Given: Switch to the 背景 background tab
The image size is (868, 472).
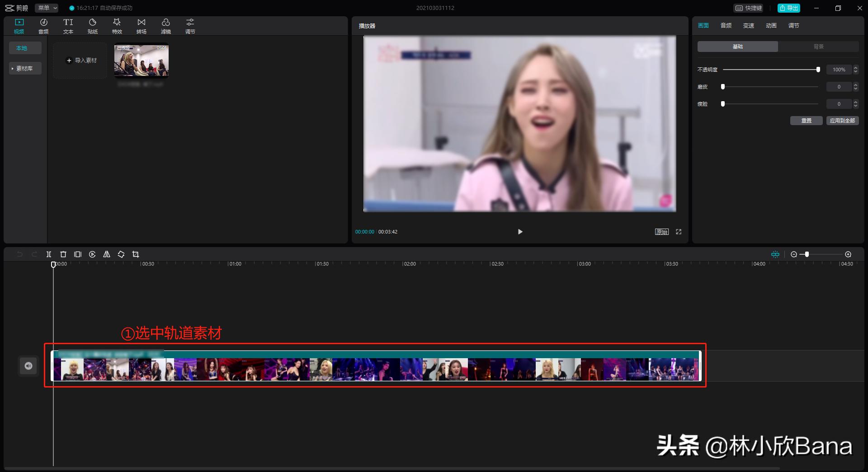Looking at the screenshot, I should click(x=818, y=47).
